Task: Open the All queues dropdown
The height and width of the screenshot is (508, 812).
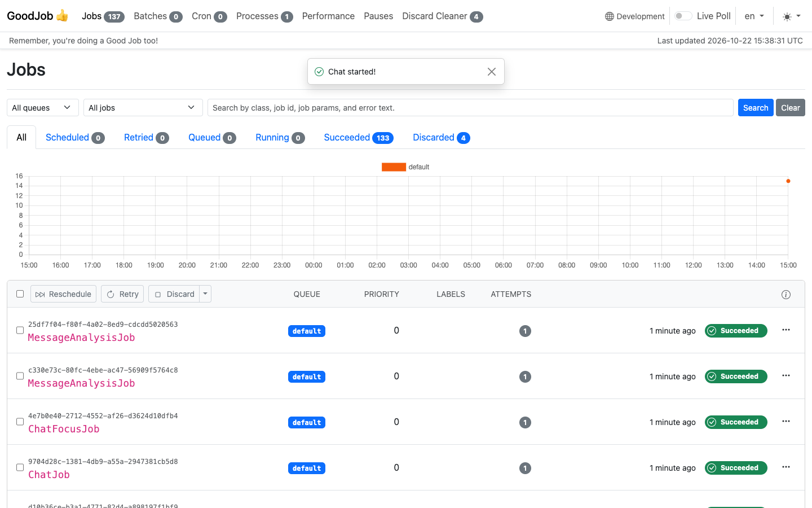Action: (x=42, y=108)
